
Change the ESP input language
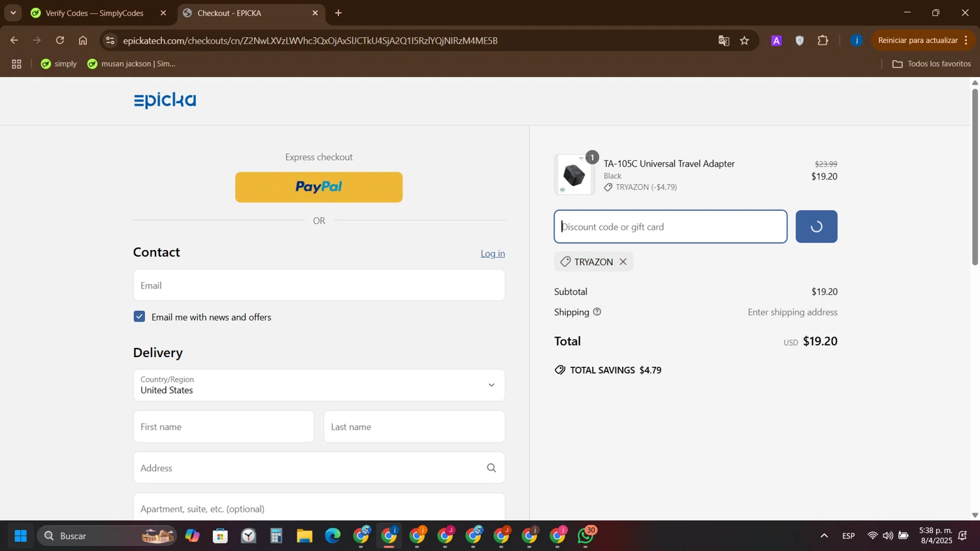point(849,536)
